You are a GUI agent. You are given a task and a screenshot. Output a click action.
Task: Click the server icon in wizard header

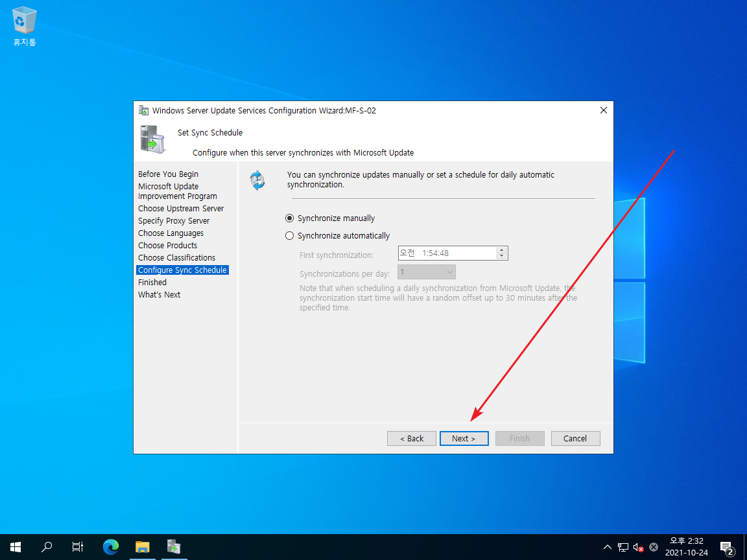tap(153, 139)
